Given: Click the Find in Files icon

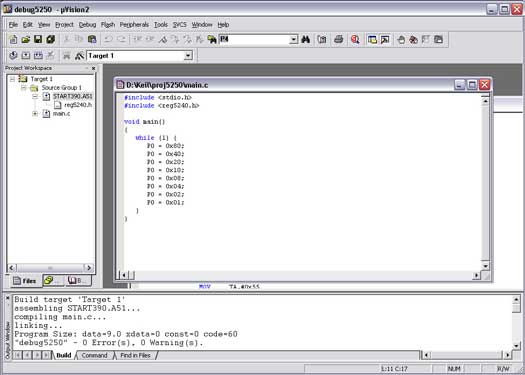Looking at the screenshot, I should [212, 40].
